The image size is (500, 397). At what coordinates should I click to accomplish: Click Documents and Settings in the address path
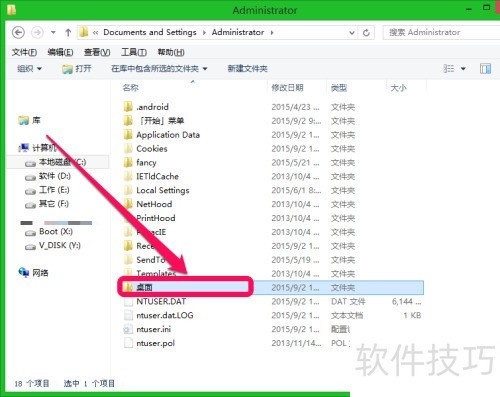click(150, 32)
